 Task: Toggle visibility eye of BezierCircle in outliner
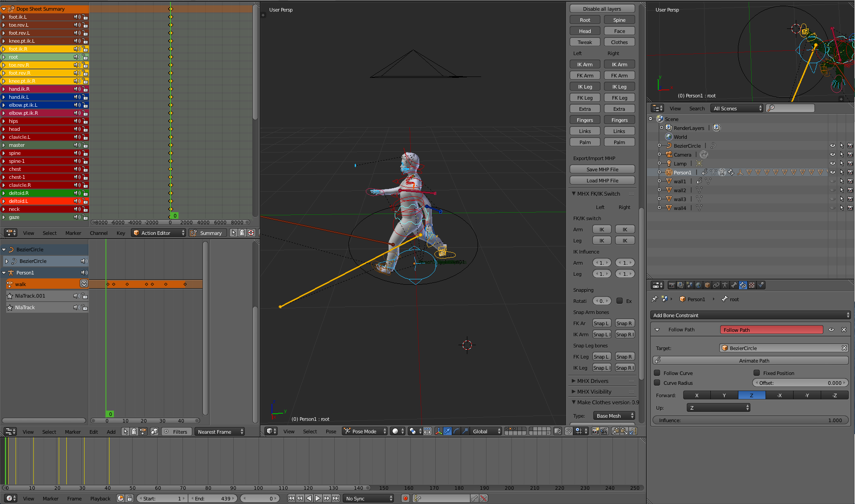(x=832, y=145)
